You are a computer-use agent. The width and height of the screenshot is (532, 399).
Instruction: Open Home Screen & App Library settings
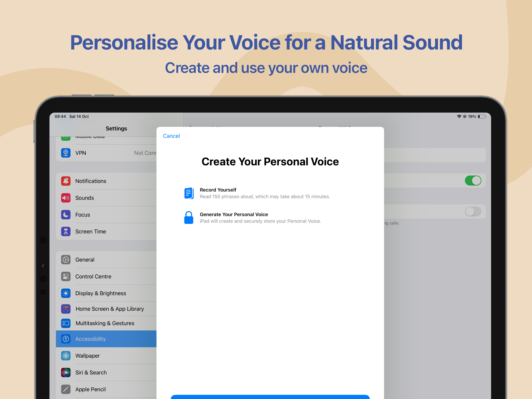(x=106, y=309)
